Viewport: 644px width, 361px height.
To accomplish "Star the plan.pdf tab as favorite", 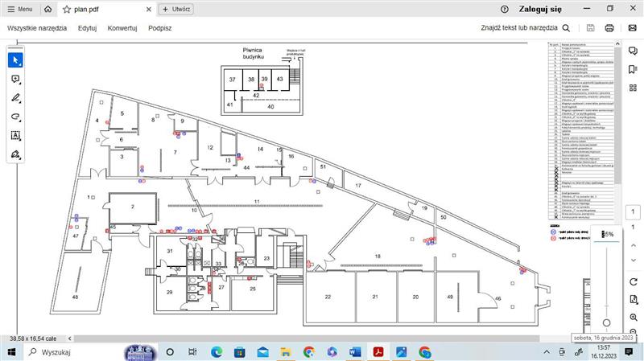I will pos(67,9).
